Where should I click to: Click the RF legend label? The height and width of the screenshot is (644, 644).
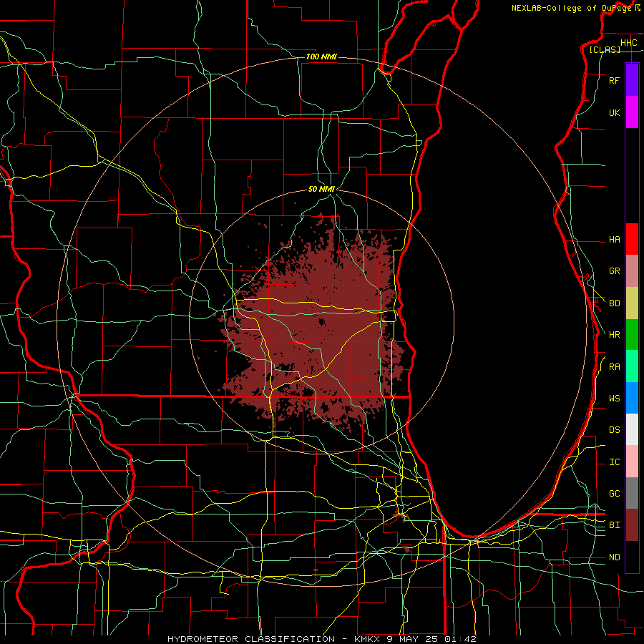point(614,80)
